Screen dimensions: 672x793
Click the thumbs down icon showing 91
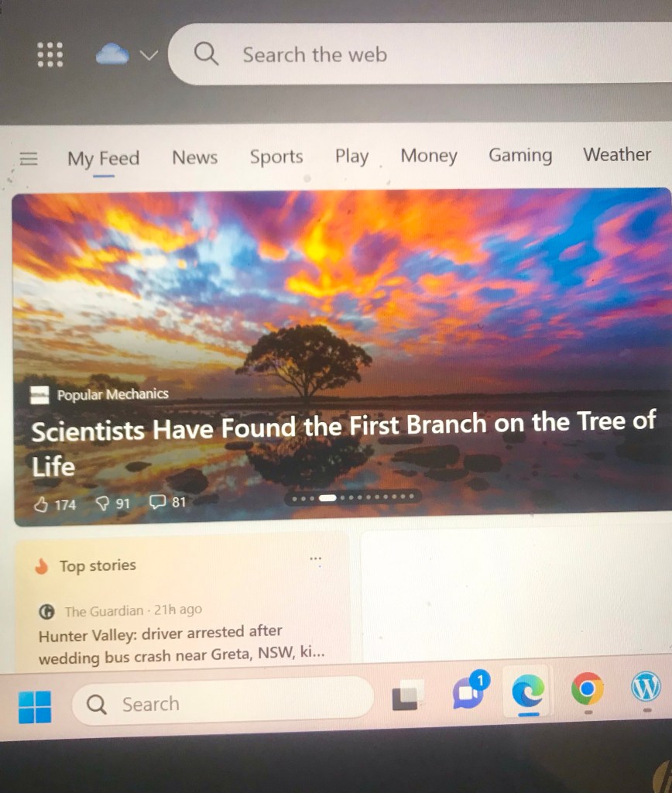point(103,503)
